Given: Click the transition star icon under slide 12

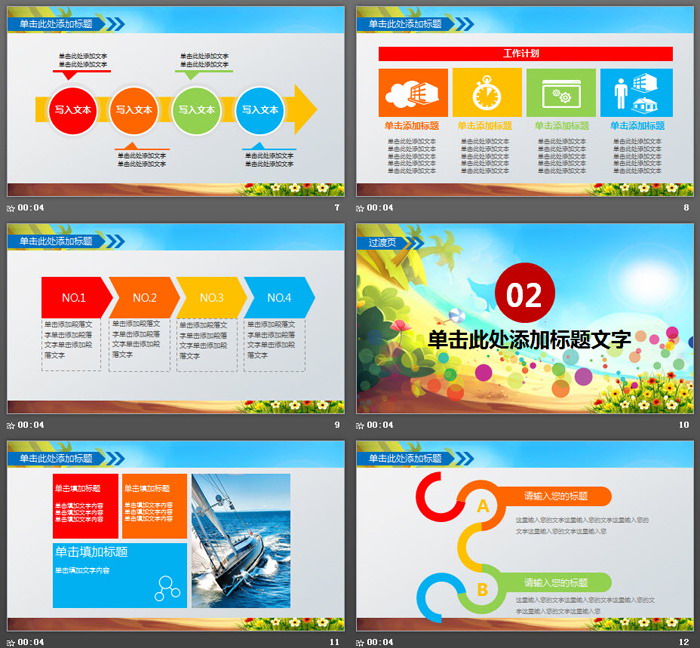Looking at the screenshot, I should 361,641.
